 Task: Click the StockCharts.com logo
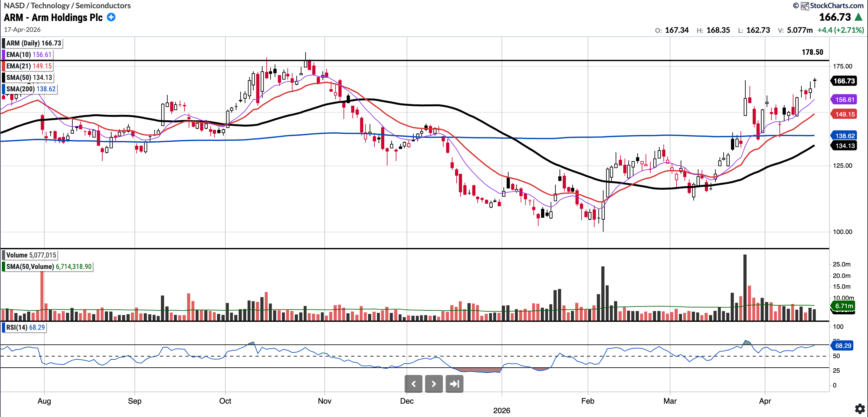click(832, 5)
